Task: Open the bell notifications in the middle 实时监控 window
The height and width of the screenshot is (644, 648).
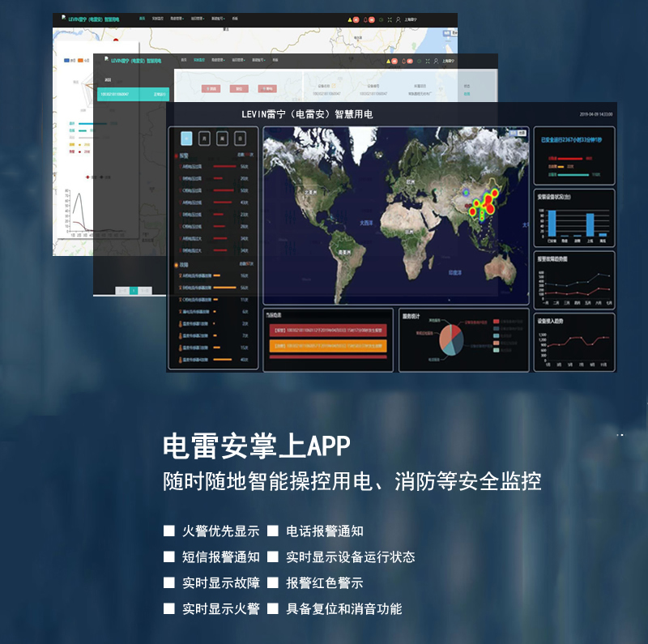Action: click(403, 62)
